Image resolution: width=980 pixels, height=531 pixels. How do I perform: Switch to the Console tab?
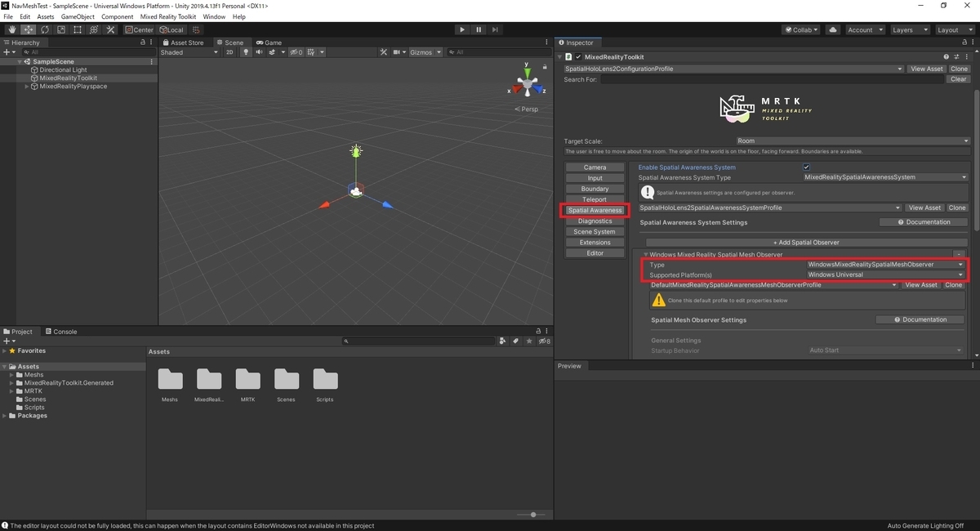(x=61, y=332)
